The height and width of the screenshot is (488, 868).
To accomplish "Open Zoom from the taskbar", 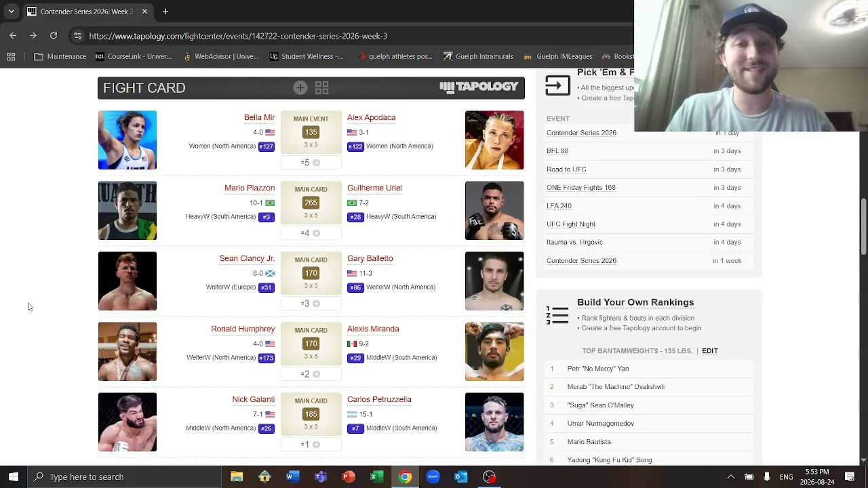I will pyautogui.click(x=433, y=476).
